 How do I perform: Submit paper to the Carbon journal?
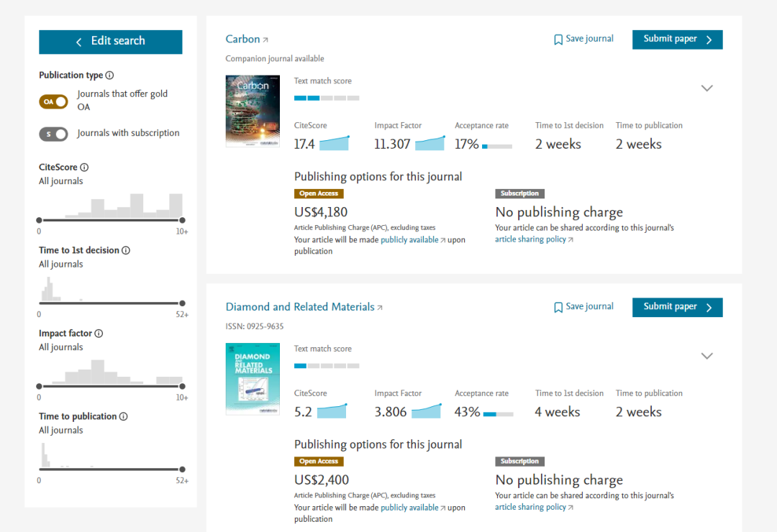677,40
